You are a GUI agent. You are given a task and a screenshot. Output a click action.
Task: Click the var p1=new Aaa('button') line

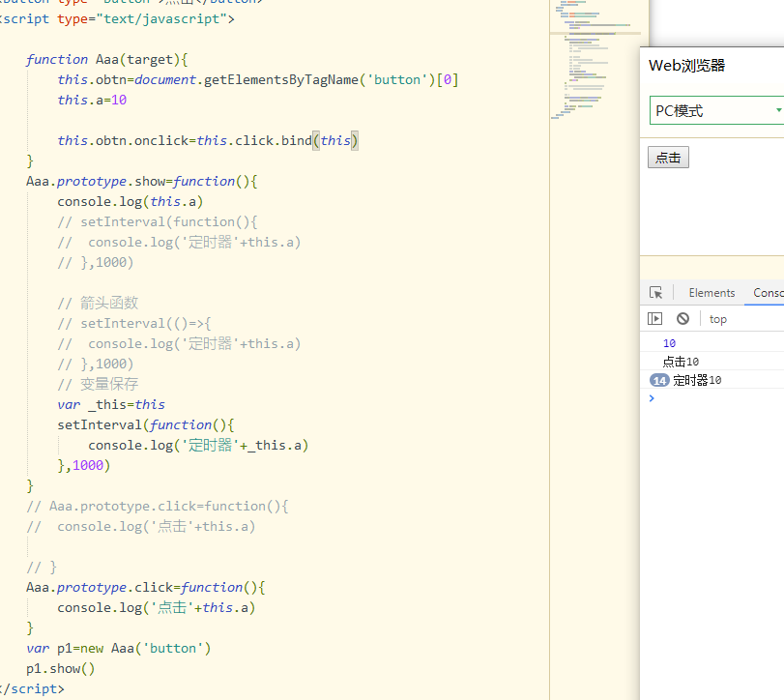point(119,649)
